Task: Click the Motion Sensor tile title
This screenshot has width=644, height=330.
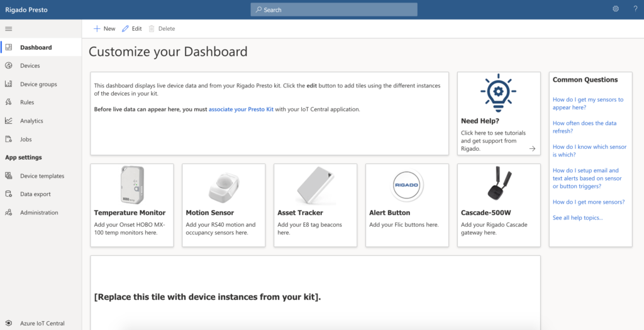Action: (210, 212)
